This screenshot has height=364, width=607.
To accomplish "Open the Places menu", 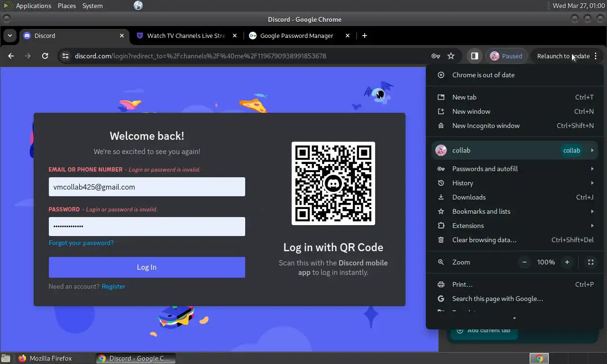I will point(67,6).
